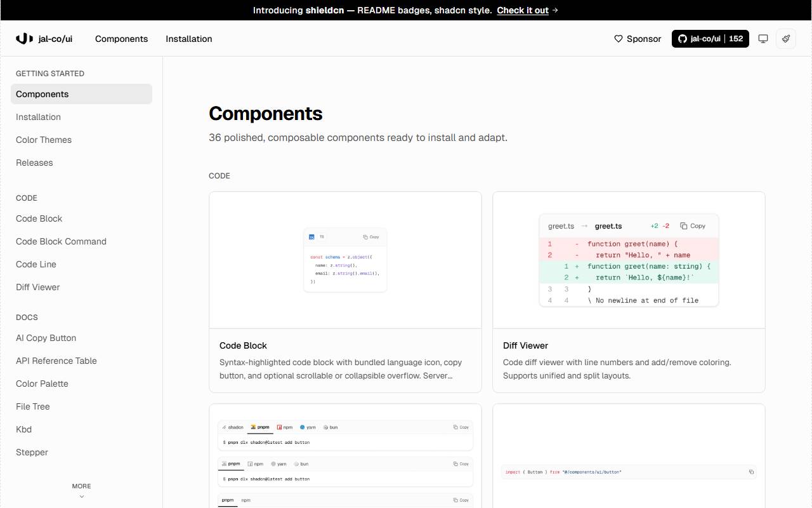Open File Tree in the sidebar
The height and width of the screenshot is (508, 812).
(81, 406)
